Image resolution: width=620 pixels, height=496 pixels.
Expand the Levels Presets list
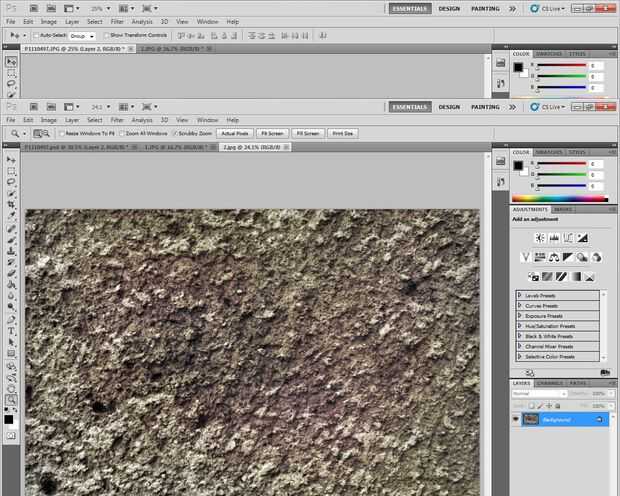click(520, 296)
